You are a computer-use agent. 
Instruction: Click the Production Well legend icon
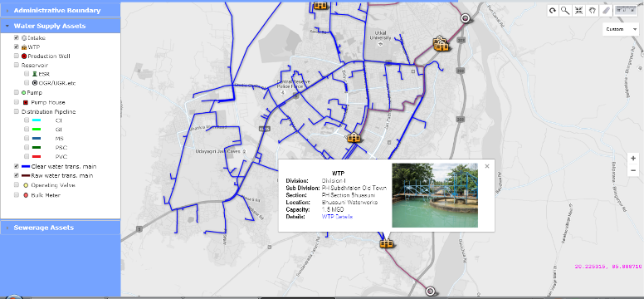pos(24,56)
